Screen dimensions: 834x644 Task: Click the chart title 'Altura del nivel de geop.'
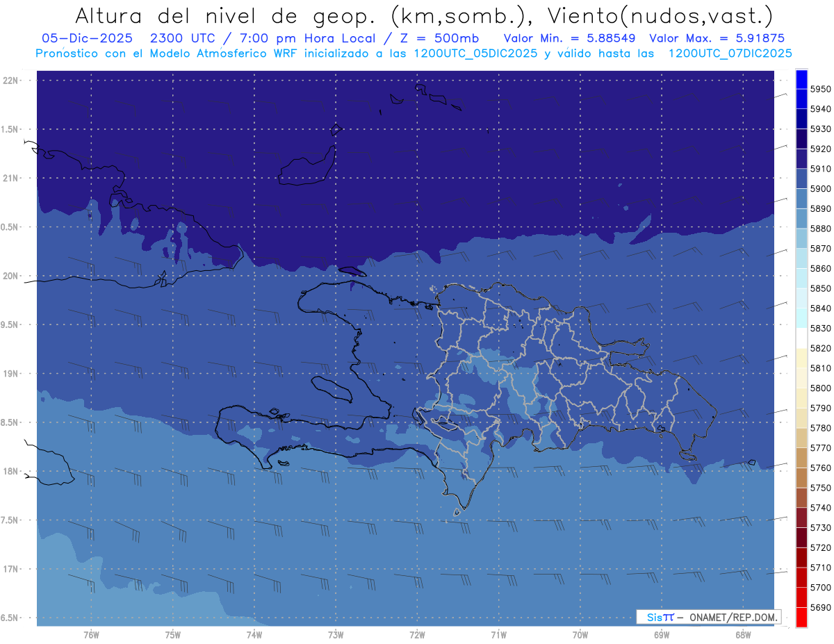pyautogui.click(x=225, y=15)
